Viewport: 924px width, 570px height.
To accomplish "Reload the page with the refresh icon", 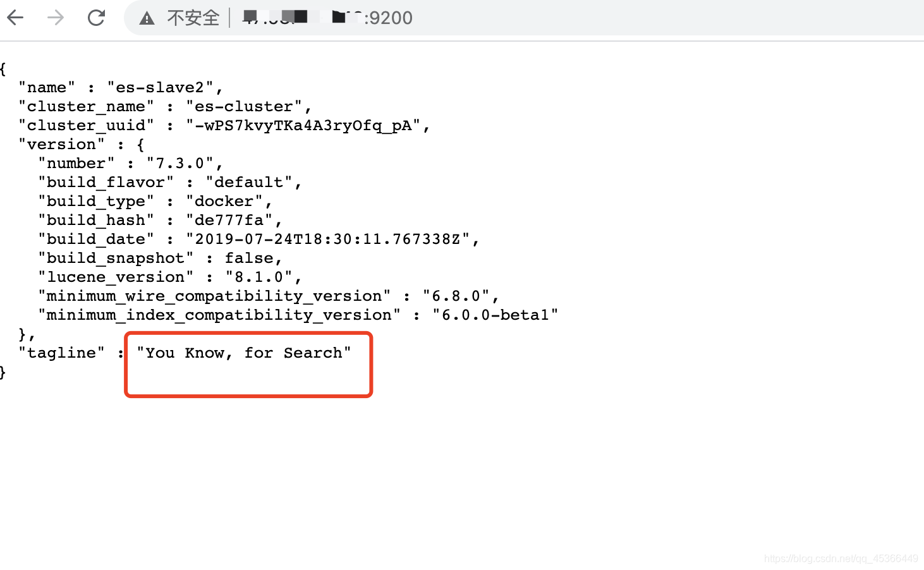I will 96,18.
